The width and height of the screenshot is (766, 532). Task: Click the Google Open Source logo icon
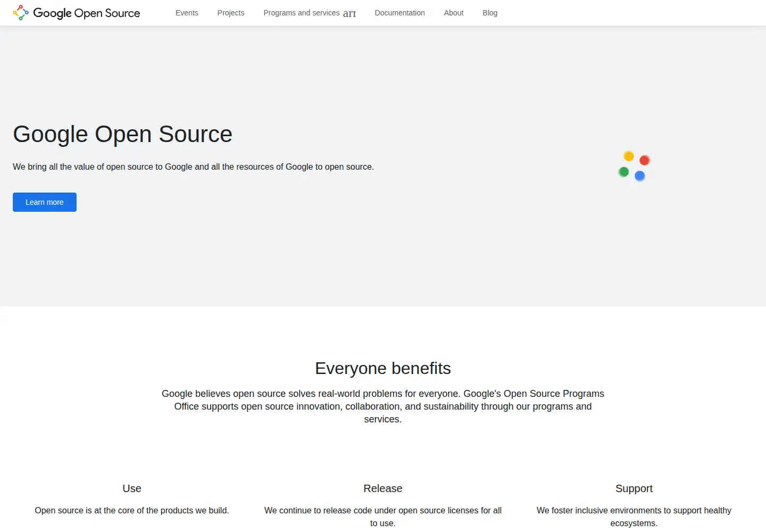coord(21,13)
